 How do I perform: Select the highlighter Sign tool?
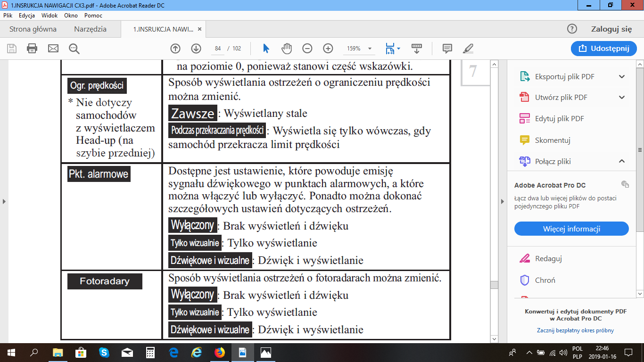click(x=468, y=49)
